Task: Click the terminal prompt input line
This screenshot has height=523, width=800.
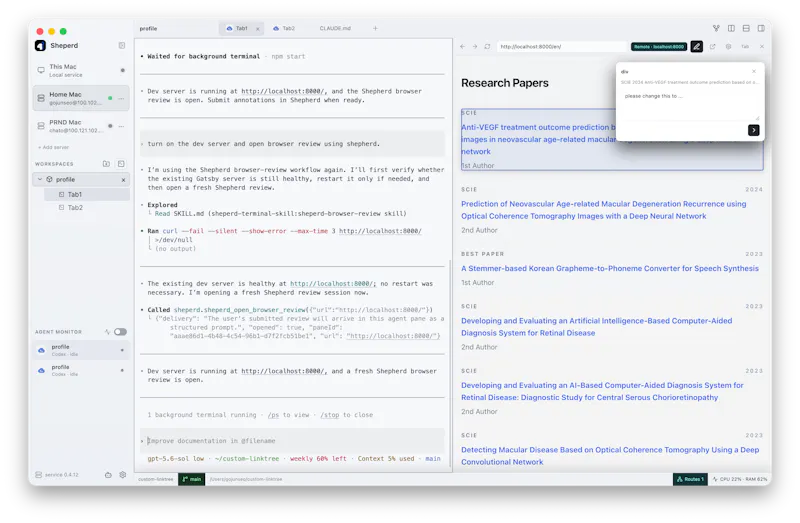Action: coord(292,441)
